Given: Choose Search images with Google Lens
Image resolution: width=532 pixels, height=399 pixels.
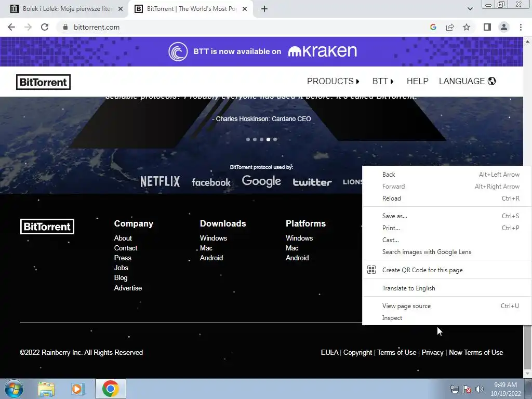Looking at the screenshot, I should [447, 252].
